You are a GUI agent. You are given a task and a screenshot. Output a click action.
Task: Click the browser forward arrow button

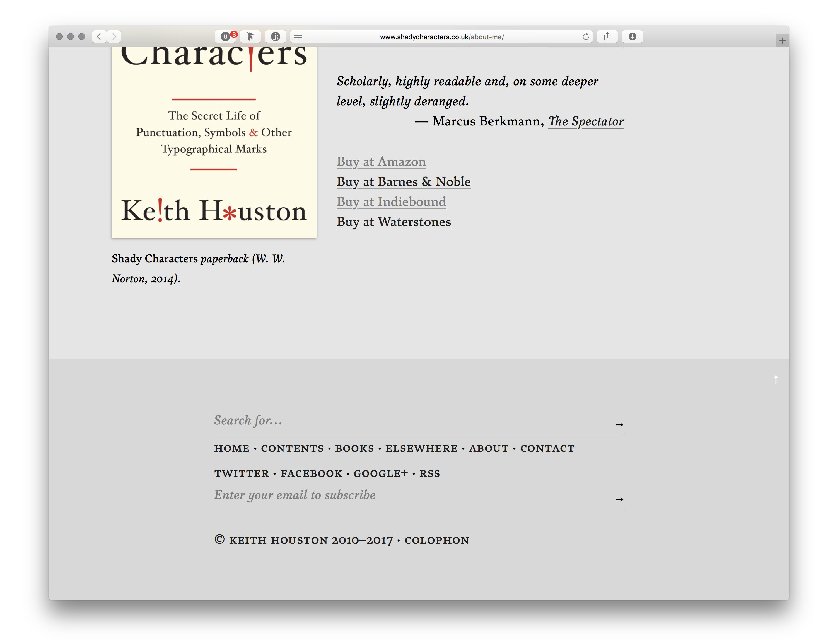point(114,37)
